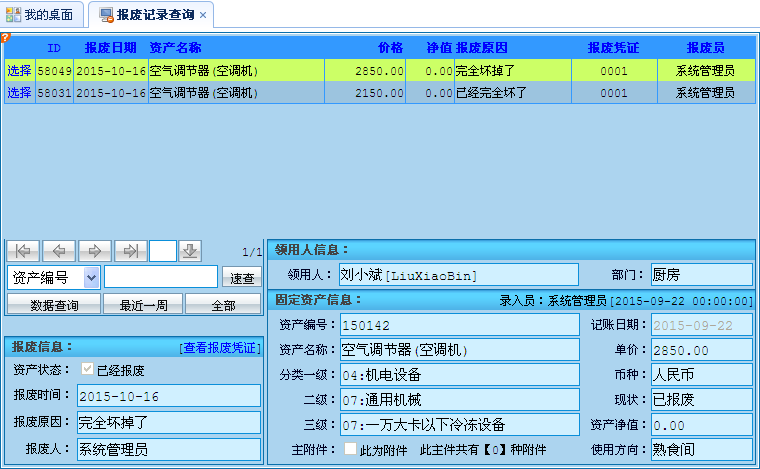The height and width of the screenshot is (469, 760).
Task: Select the row with ID 58049
Action: tap(19, 71)
